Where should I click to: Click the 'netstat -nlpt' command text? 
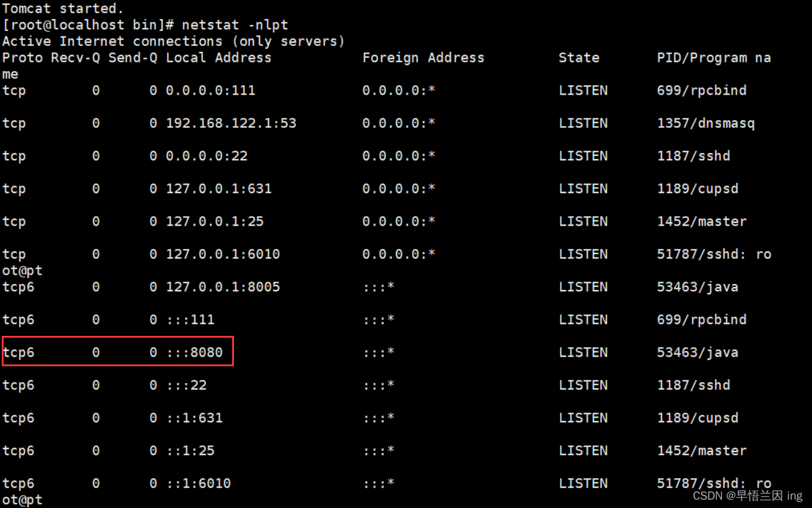pyautogui.click(x=235, y=25)
